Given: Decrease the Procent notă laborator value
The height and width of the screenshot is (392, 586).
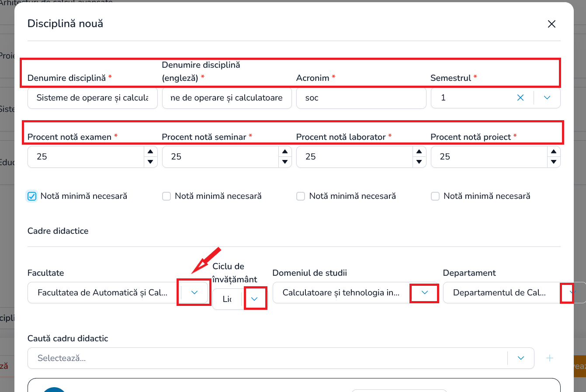Looking at the screenshot, I should coord(419,162).
